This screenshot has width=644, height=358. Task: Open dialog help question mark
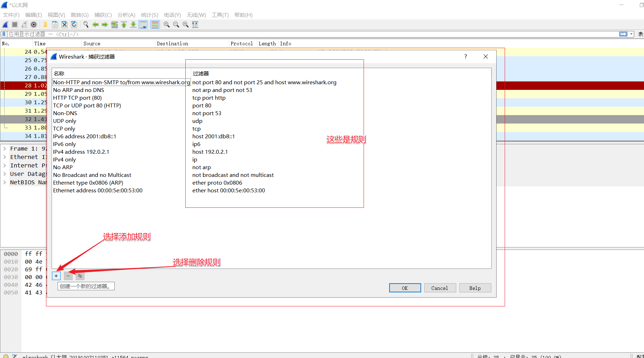[x=466, y=57]
